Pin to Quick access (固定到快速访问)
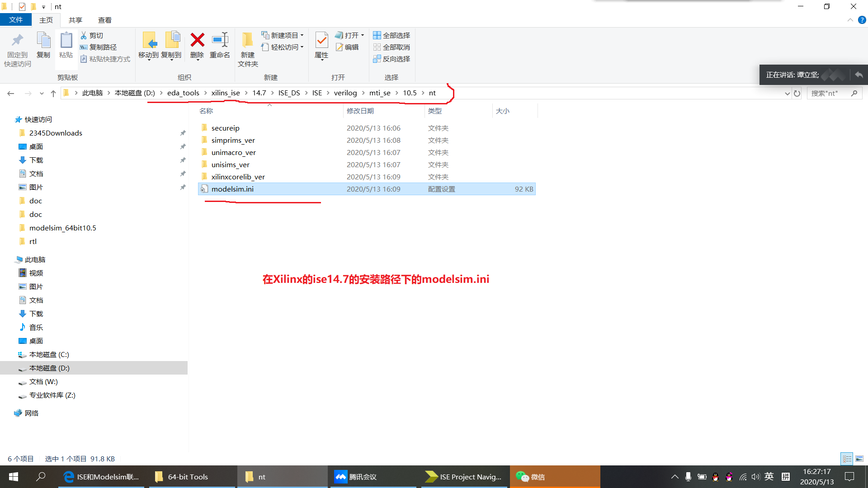This screenshot has height=488, width=868. [x=18, y=50]
